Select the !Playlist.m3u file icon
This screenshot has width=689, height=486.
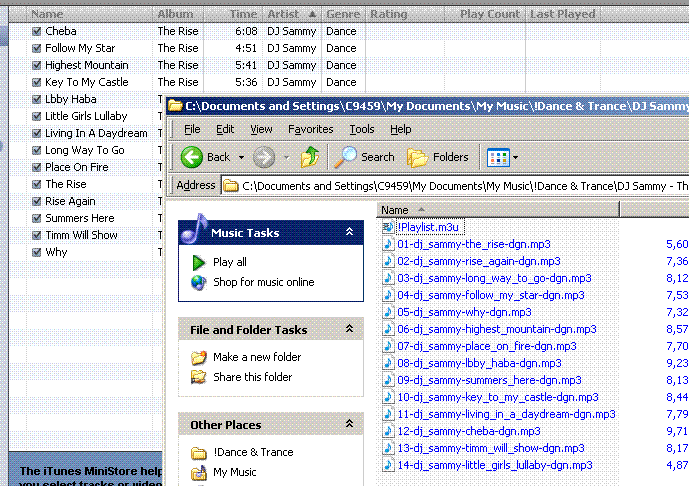pyautogui.click(x=388, y=227)
